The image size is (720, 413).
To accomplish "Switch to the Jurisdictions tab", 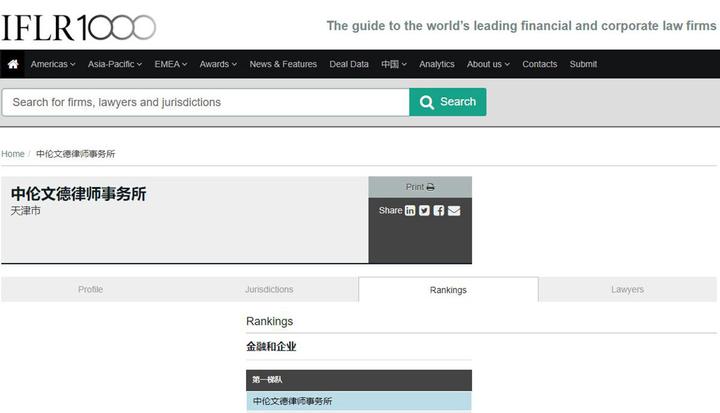I will (x=269, y=289).
